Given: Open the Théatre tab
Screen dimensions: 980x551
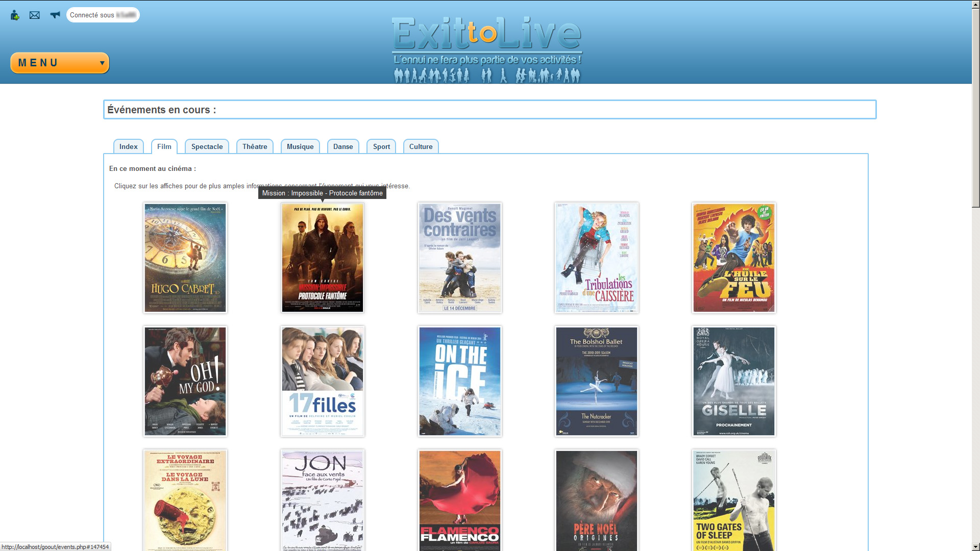Looking at the screenshot, I should pyautogui.click(x=255, y=146).
